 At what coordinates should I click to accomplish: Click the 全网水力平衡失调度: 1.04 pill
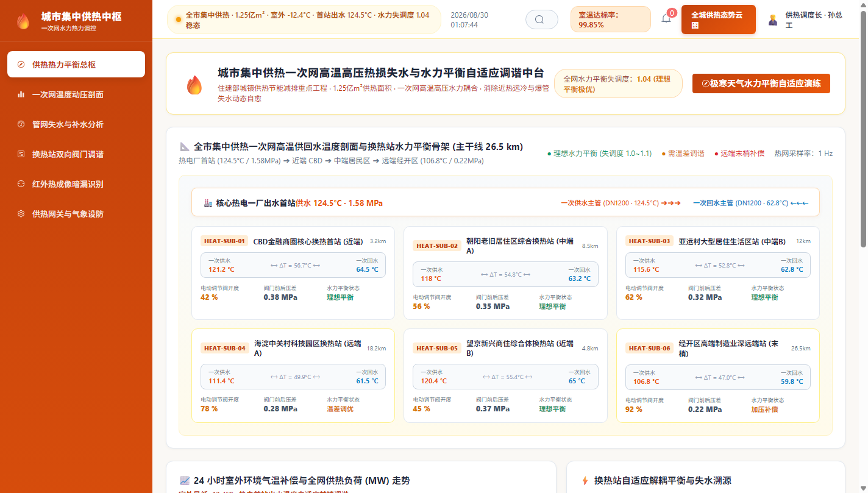point(618,83)
